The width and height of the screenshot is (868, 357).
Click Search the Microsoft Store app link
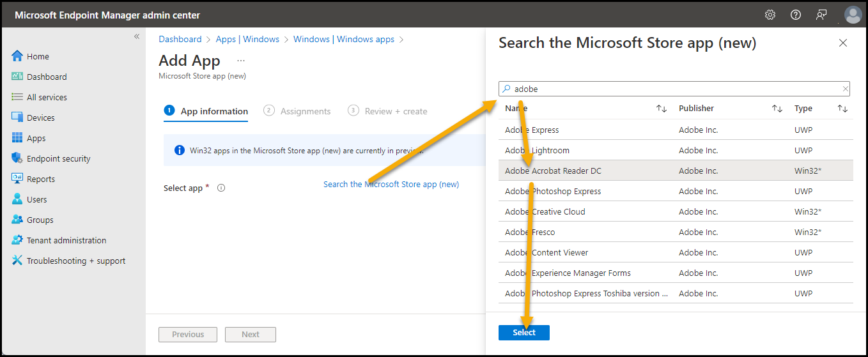point(391,184)
